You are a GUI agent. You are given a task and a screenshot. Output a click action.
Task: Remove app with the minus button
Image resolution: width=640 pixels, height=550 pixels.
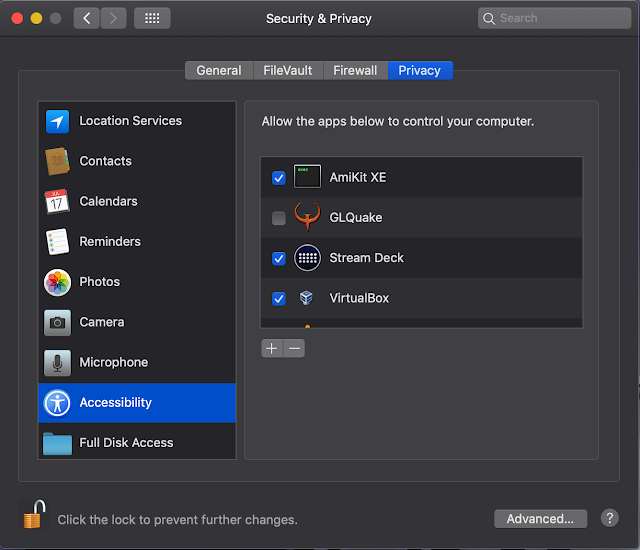coord(294,348)
